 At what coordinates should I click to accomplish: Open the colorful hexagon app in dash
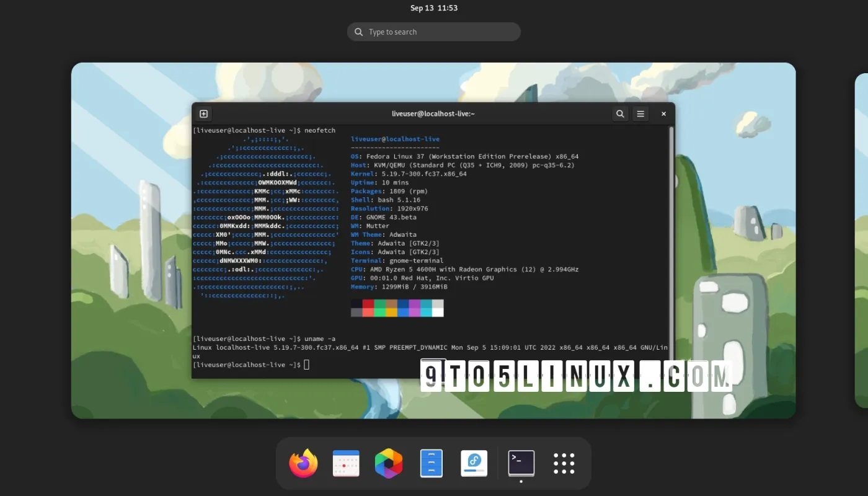click(389, 463)
